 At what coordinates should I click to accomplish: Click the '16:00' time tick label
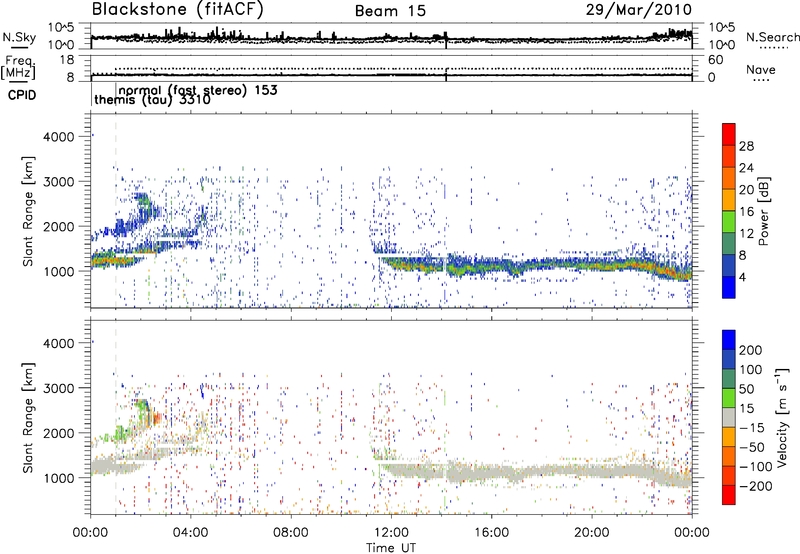pos(491,533)
